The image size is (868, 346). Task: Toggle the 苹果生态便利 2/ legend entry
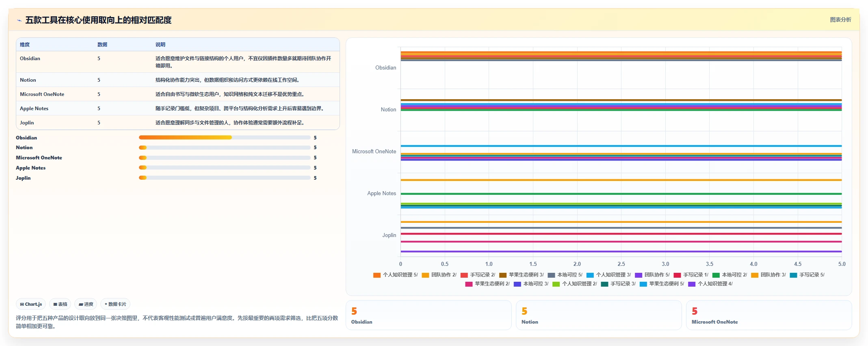487,284
